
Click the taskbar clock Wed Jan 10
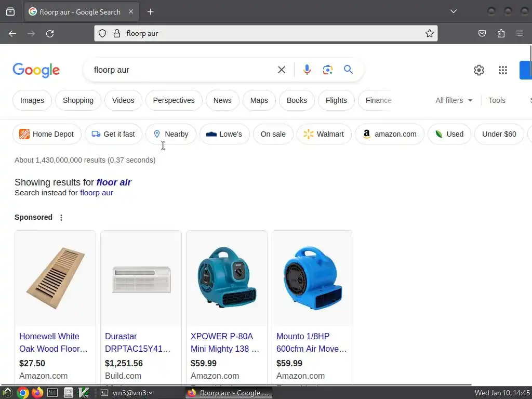pyautogui.click(x=502, y=393)
